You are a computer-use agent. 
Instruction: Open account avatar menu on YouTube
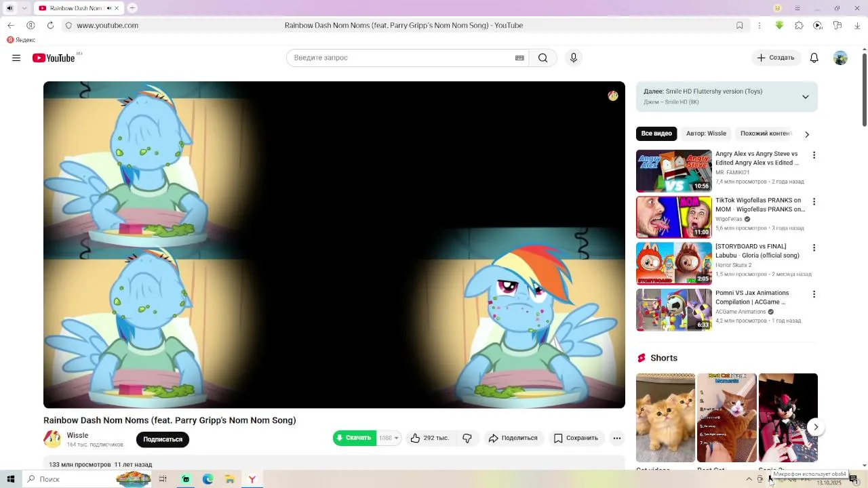840,58
